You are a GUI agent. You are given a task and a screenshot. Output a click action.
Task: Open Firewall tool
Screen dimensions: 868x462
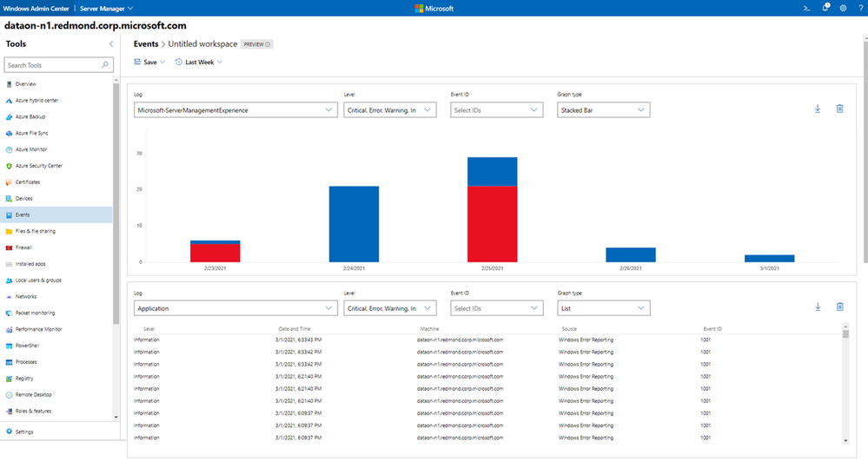[23, 247]
